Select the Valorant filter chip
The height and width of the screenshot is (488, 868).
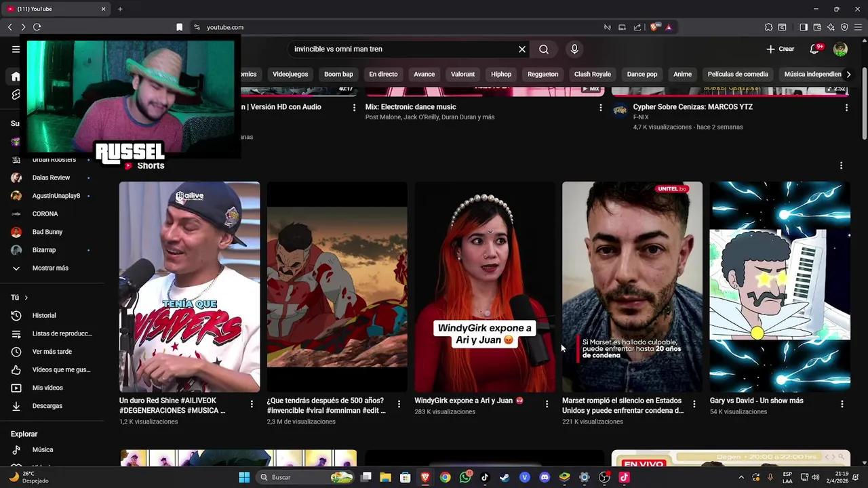pos(462,74)
